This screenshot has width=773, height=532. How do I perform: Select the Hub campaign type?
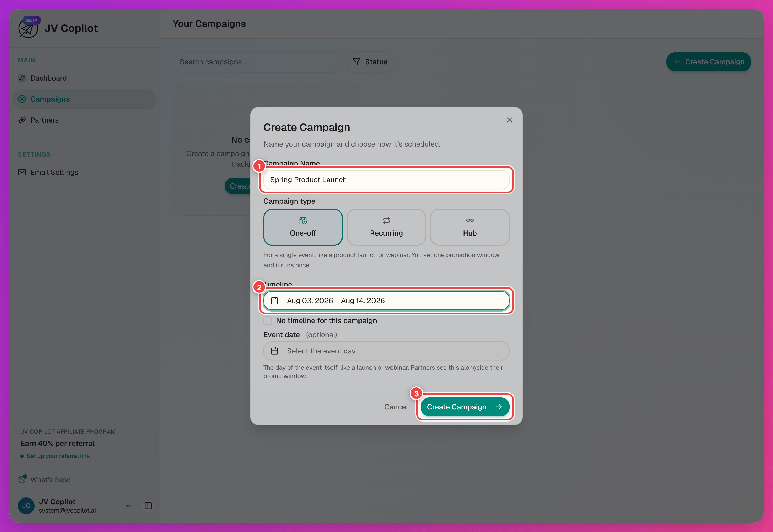(470, 227)
